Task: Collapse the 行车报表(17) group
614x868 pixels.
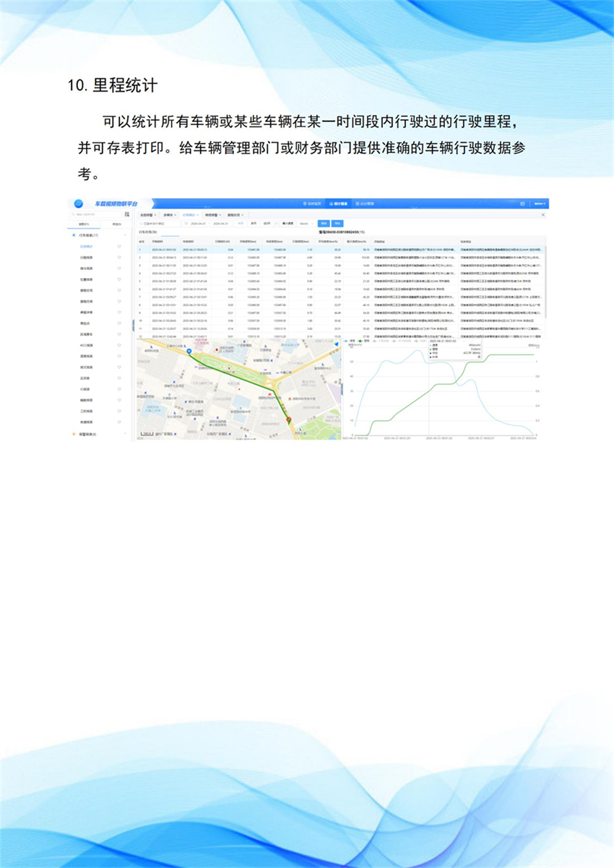Action: [x=126, y=235]
